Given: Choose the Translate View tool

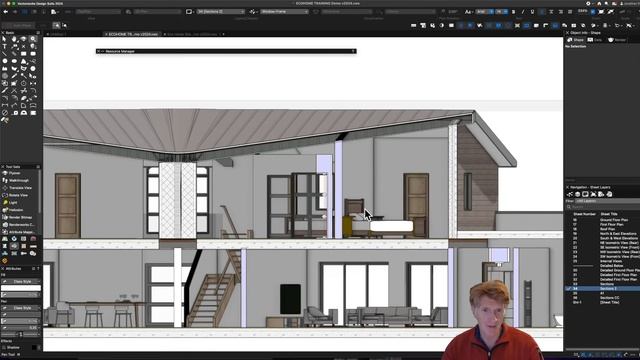Looking at the screenshot, I should (20, 188).
